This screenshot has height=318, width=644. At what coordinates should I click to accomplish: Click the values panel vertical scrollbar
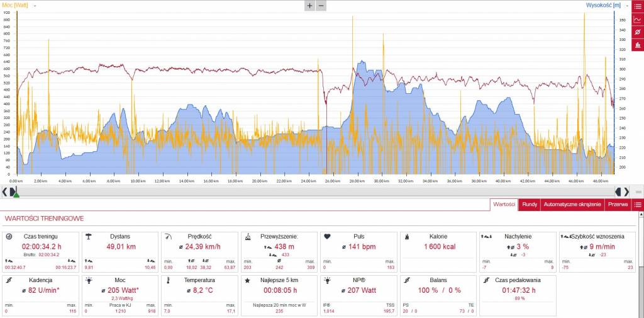[641, 263]
